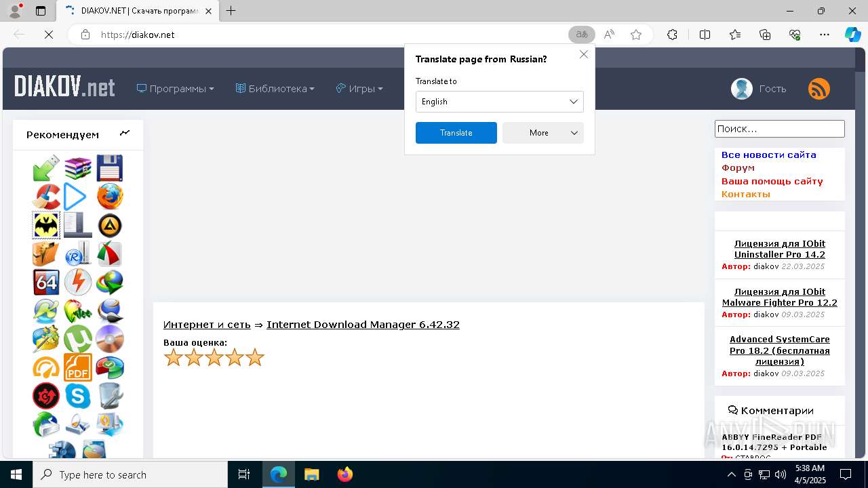
Task: Click the translate icon in address bar
Action: [x=582, y=35]
